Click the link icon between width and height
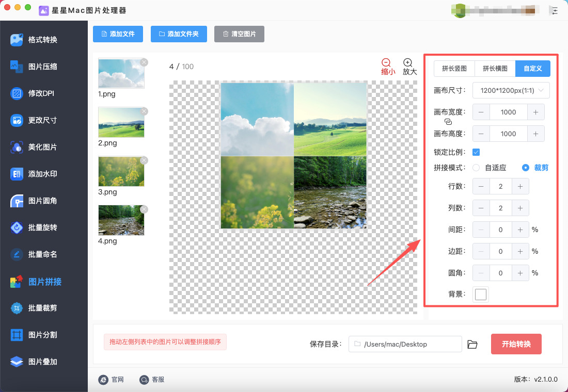Screen dimensions: 568x392 [x=448, y=122]
